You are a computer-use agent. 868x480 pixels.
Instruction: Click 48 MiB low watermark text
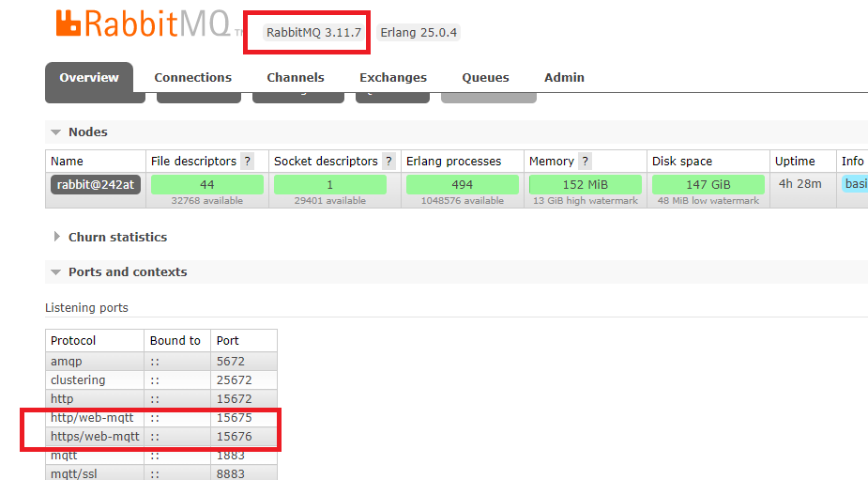[708, 201]
